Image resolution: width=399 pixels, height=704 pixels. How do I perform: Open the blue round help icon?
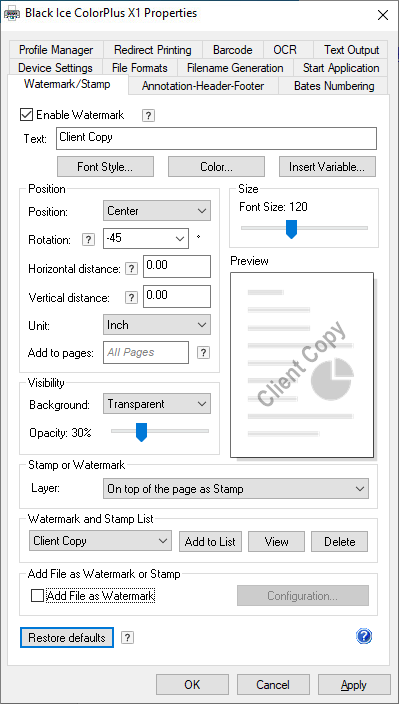pos(364,636)
